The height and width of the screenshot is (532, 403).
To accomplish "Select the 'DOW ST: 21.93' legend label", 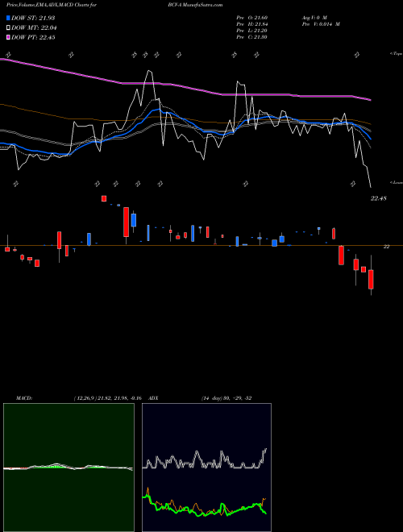I will (x=33, y=18).
